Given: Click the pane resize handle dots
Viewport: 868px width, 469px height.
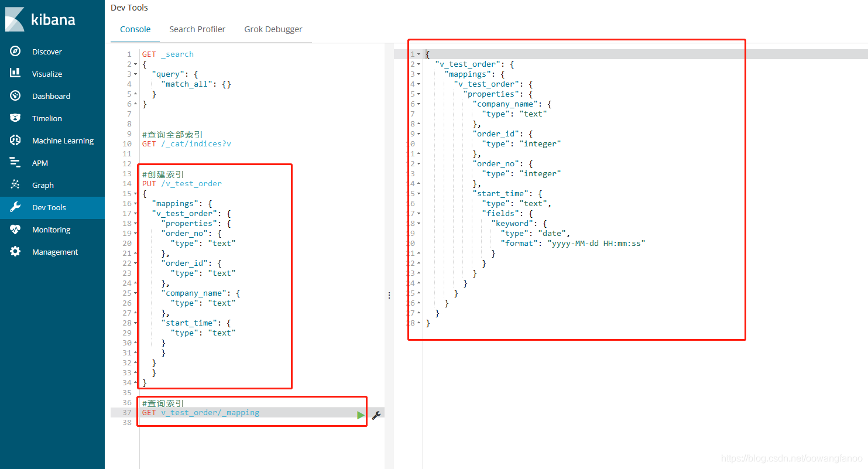Looking at the screenshot, I should pyautogui.click(x=389, y=296).
